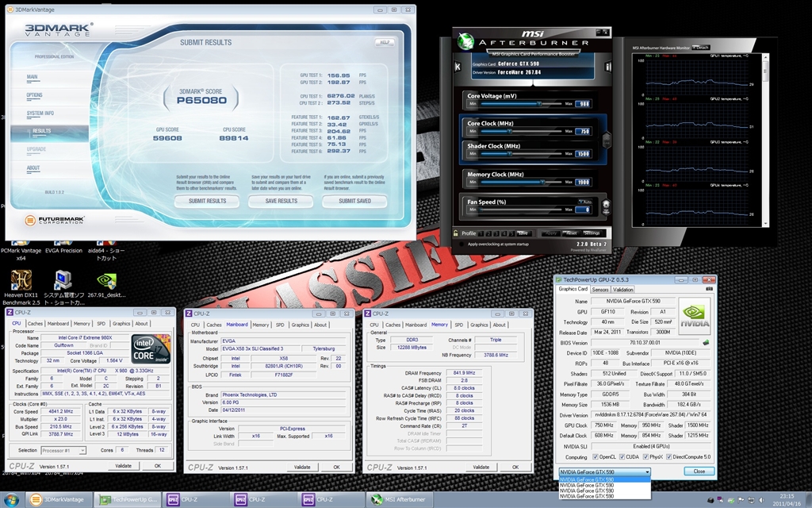The image size is (812, 508).
Task: Click Save next to Afterburner profiles
Action: click(523, 233)
